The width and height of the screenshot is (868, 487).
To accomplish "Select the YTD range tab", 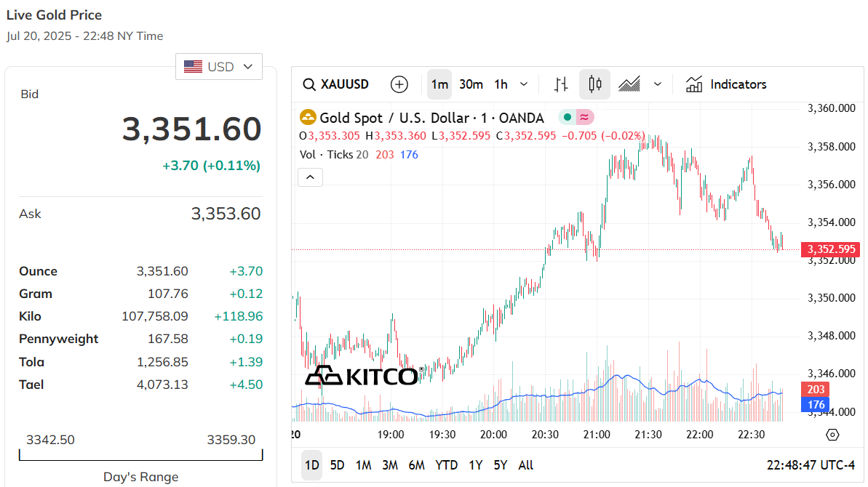I will point(446,465).
